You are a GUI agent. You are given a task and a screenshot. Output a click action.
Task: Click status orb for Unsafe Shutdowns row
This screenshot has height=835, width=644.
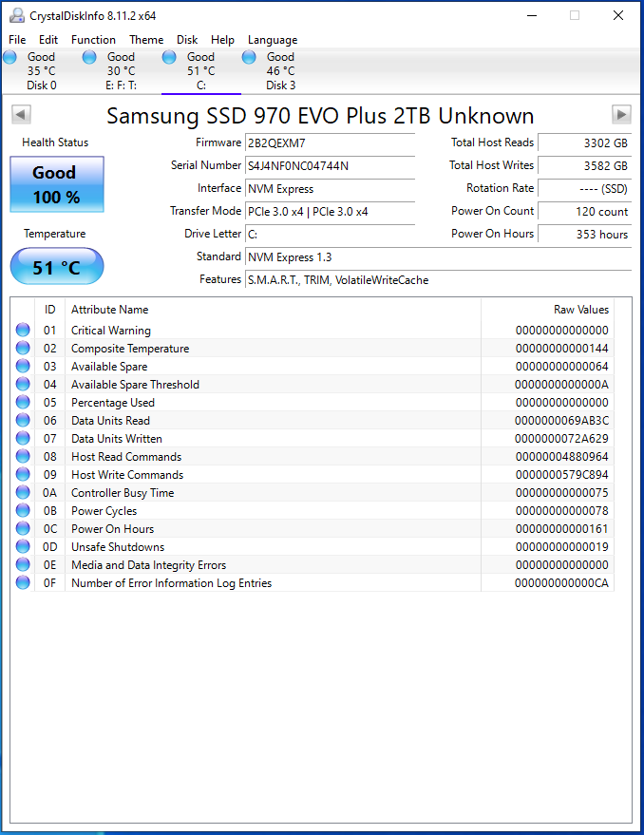pyautogui.click(x=23, y=547)
